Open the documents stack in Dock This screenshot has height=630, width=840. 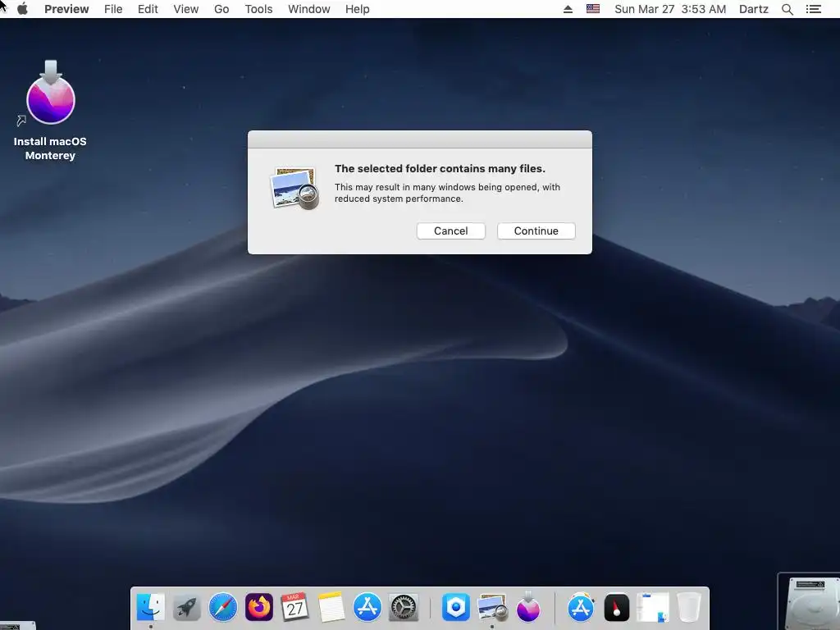(x=652, y=607)
